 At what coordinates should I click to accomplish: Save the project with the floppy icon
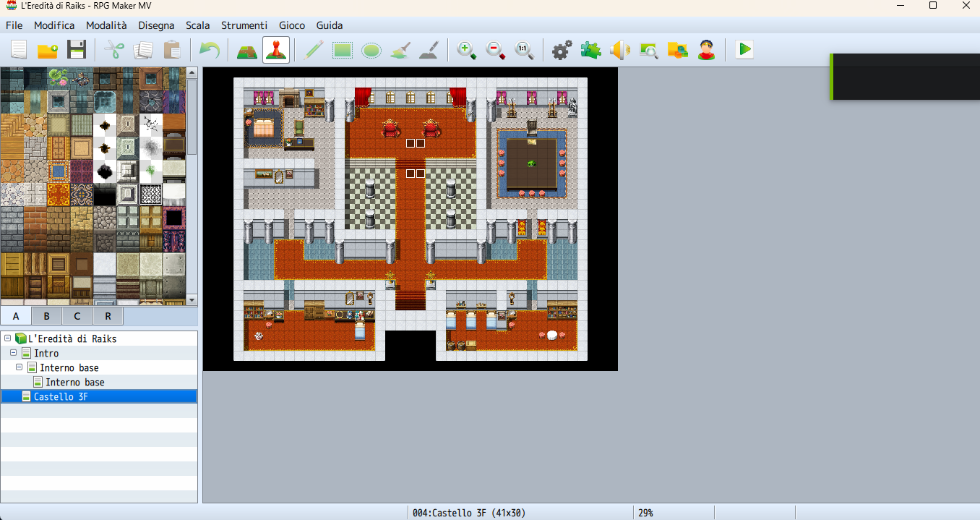click(77, 50)
